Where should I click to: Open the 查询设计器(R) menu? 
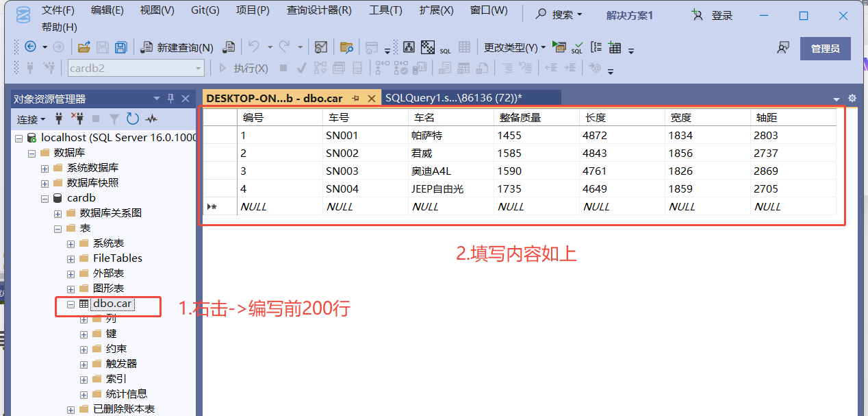[319, 11]
